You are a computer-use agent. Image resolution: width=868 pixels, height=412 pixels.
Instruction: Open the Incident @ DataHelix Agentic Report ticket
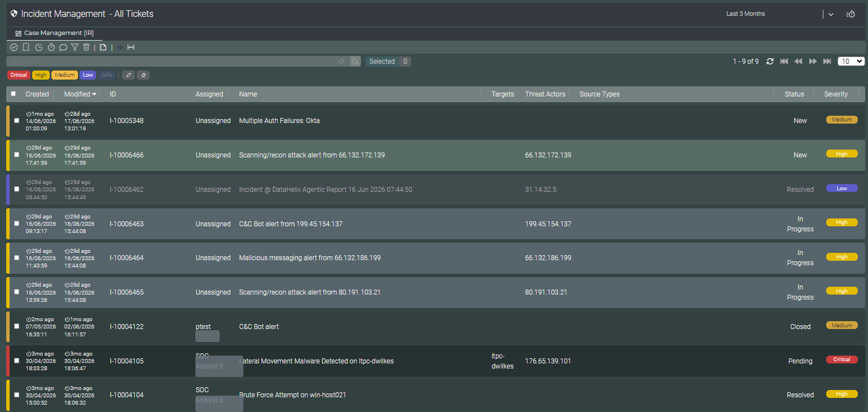click(325, 190)
